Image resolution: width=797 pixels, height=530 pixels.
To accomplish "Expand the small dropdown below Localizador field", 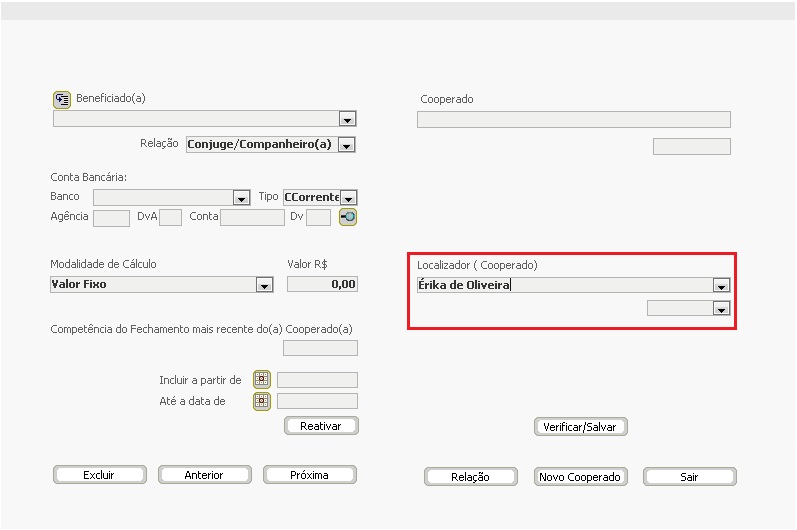I will click(x=721, y=308).
